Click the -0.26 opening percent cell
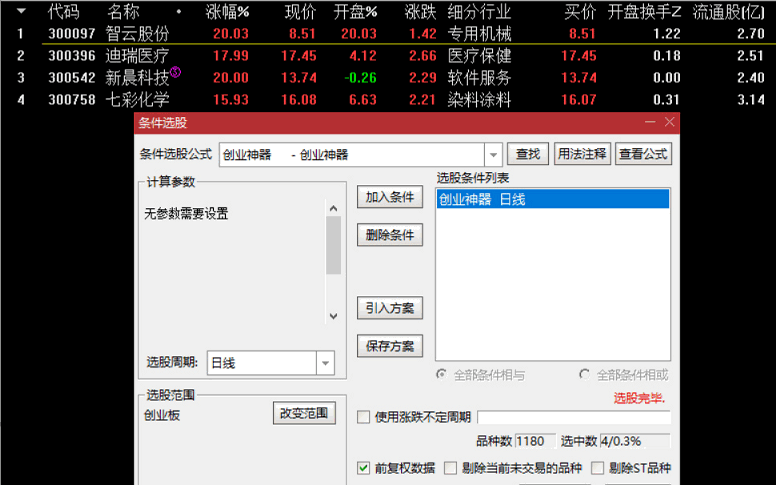Screen dimensions: 776x485 (x=360, y=78)
